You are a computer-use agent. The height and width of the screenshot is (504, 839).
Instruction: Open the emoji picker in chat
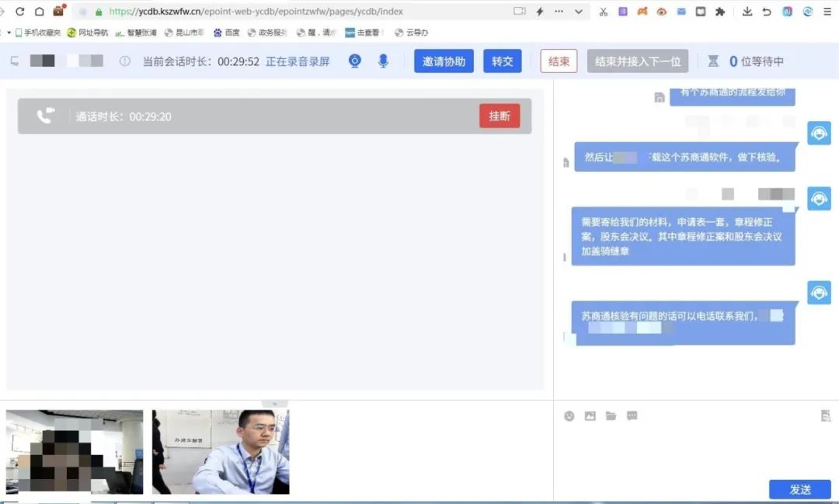click(569, 416)
